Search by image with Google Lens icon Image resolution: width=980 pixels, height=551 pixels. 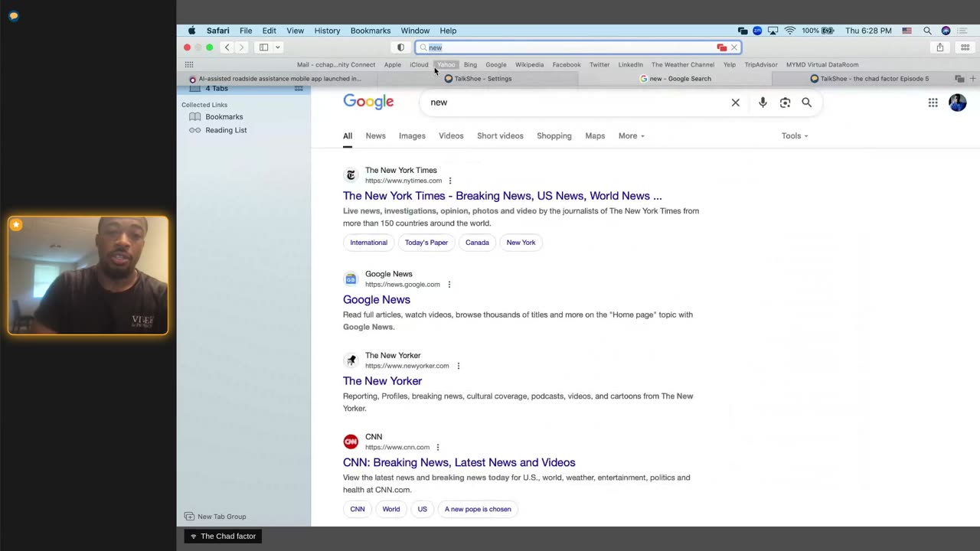(x=785, y=103)
